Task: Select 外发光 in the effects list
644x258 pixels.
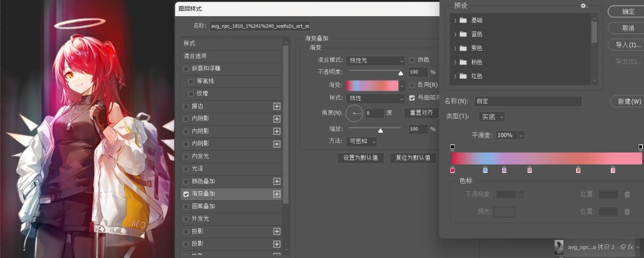Action: [231, 219]
